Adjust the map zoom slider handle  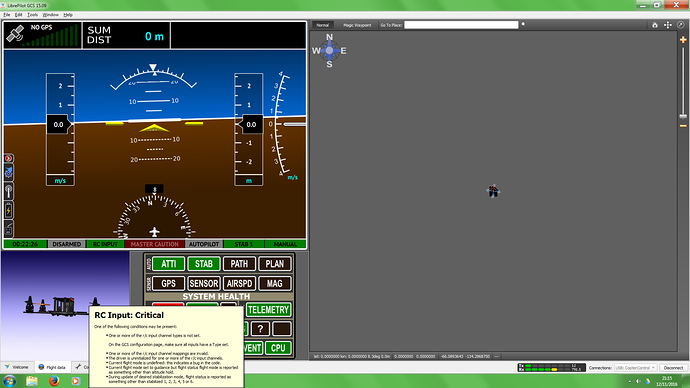pos(683,116)
